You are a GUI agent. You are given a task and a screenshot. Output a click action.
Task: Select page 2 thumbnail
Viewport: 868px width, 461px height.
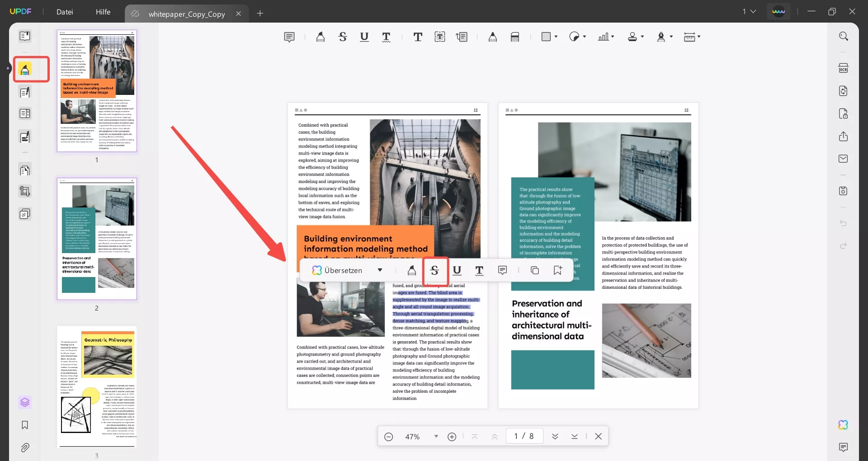click(x=97, y=239)
